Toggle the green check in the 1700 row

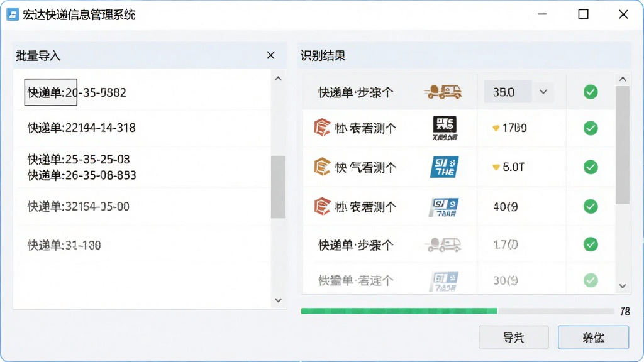(x=591, y=128)
